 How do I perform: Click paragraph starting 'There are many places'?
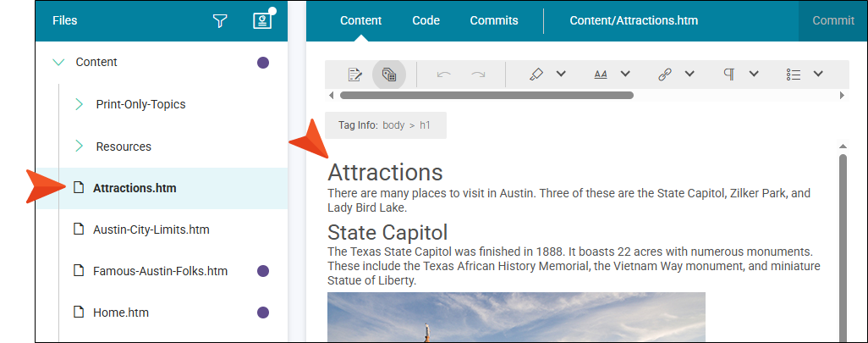pyautogui.click(x=569, y=201)
